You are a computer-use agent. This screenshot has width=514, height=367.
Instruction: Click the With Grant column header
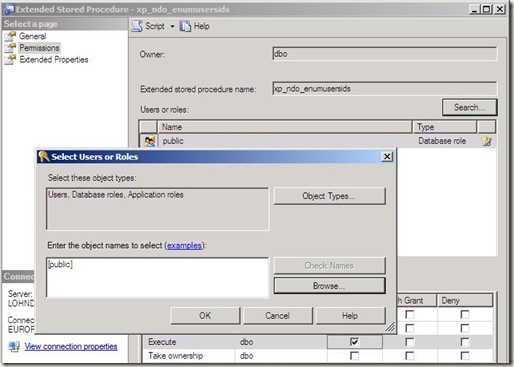[x=416, y=301]
